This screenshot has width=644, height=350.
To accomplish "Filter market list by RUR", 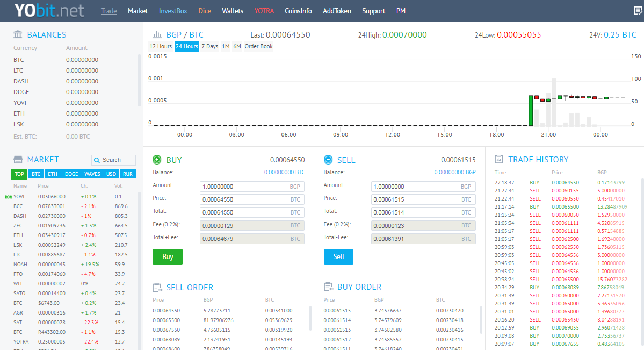I will (x=128, y=174).
